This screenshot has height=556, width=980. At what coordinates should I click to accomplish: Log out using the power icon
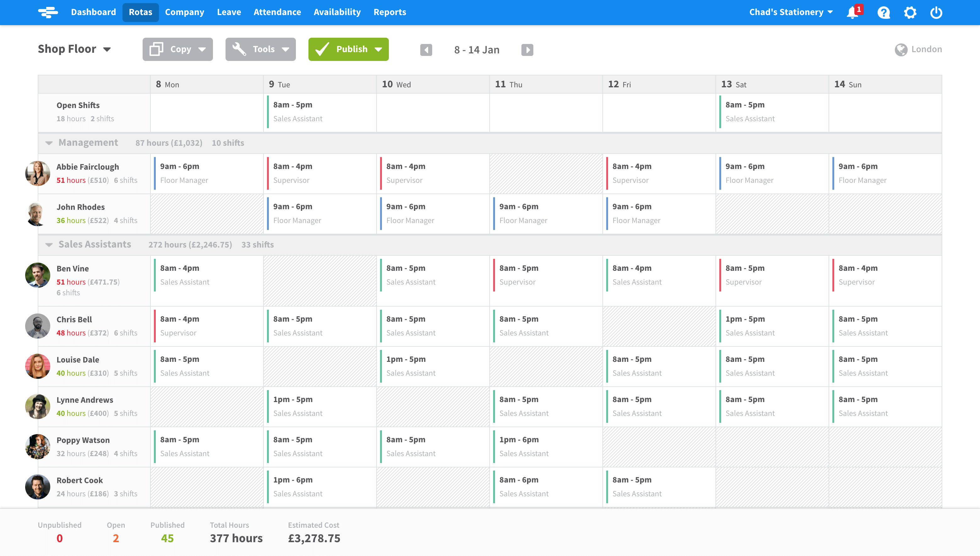(x=936, y=12)
